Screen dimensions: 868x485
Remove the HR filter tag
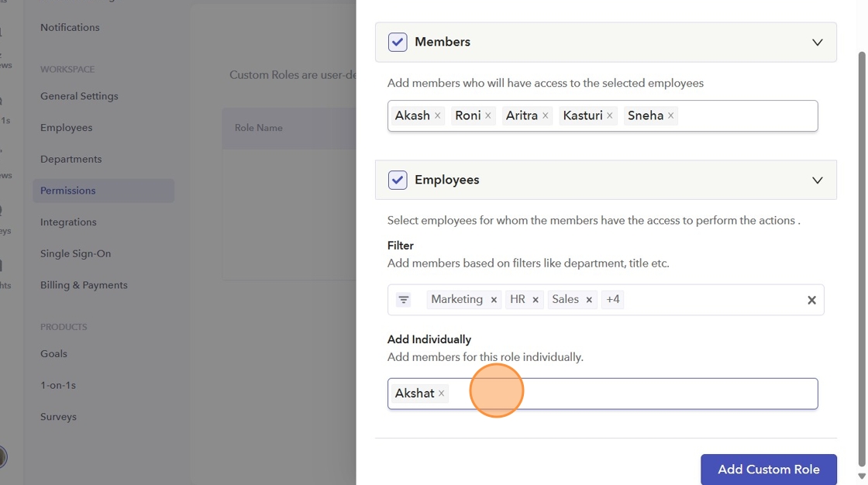[x=536, y=300]
